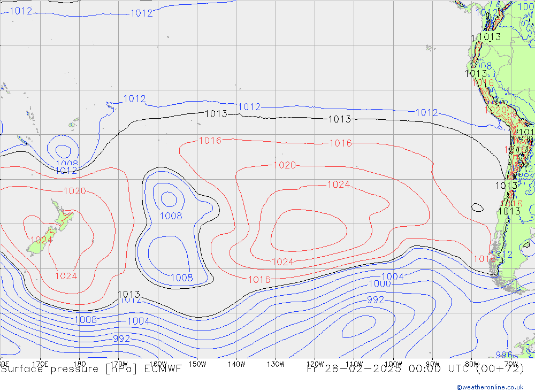Click the red 1020 label above the central Pacific high
This screenshot has height=392, width=535.
(285, 165)
